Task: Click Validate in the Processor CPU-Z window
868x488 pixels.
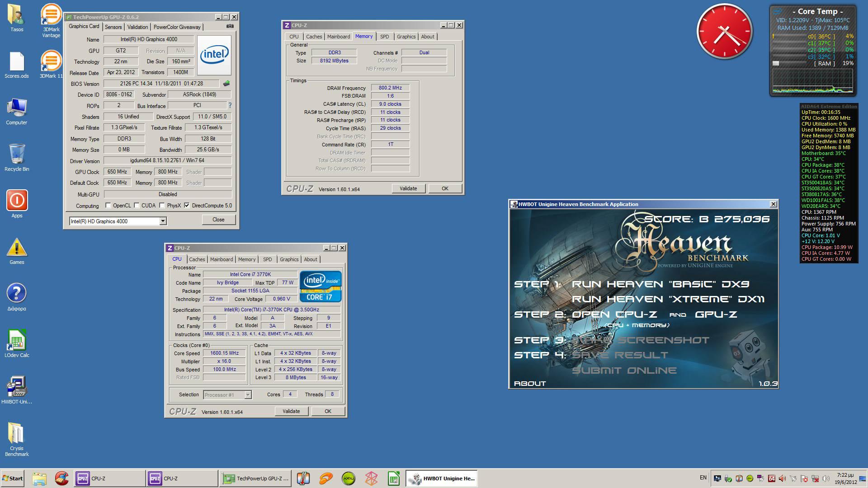Action: 291,411
